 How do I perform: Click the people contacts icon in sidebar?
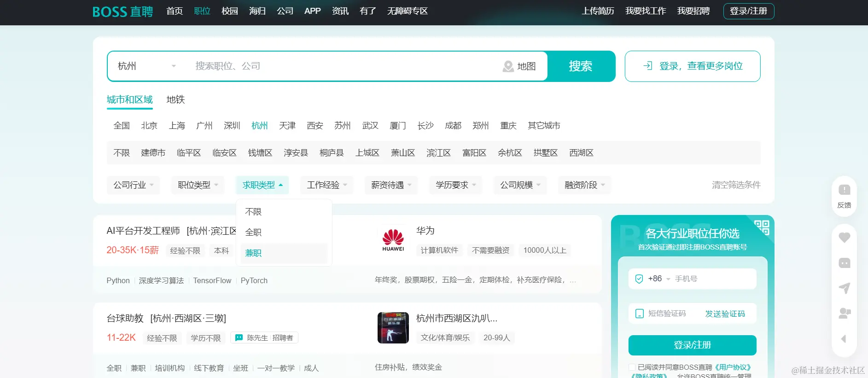coord(844,314)
